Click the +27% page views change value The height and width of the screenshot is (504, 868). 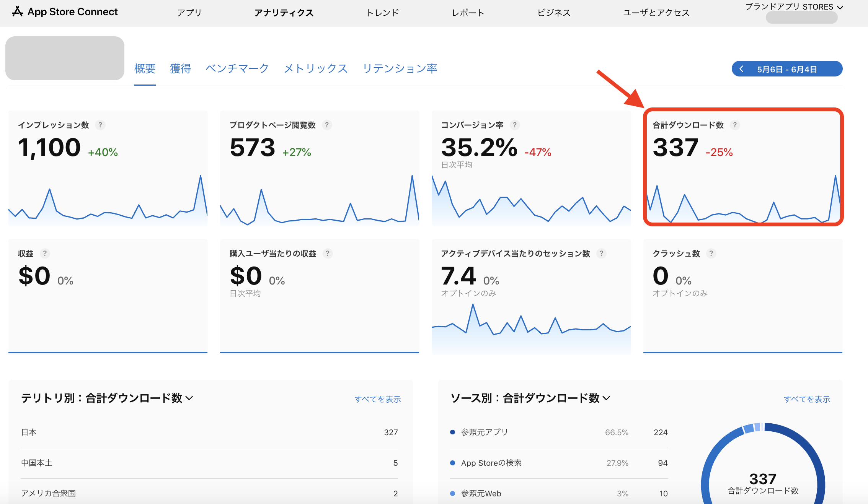297,152
